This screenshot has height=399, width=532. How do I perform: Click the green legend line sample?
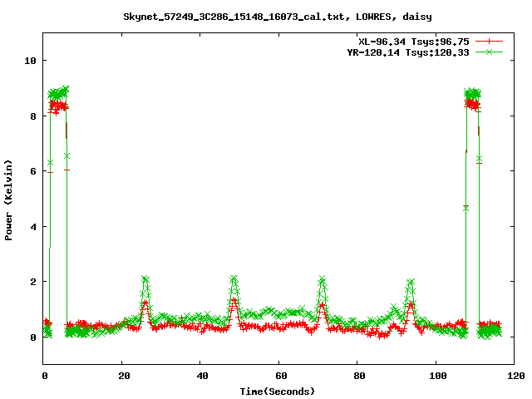(x=489, y=52)
